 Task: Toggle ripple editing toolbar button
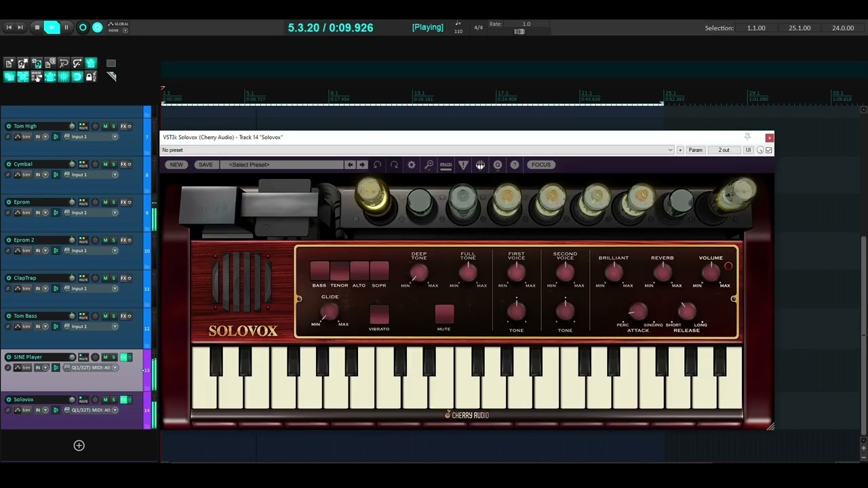tap(37, 77)
